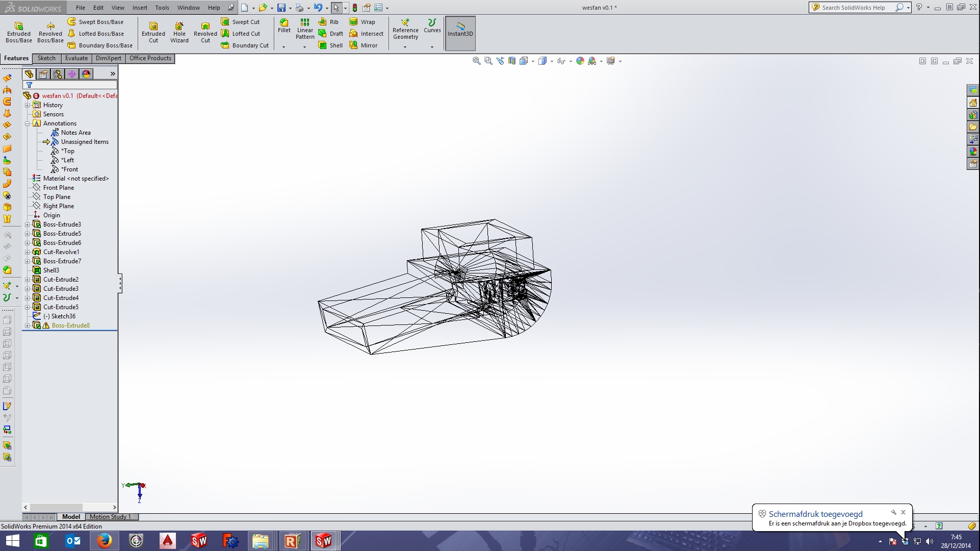Select the Lofted Cut tool

click(240, 34)
